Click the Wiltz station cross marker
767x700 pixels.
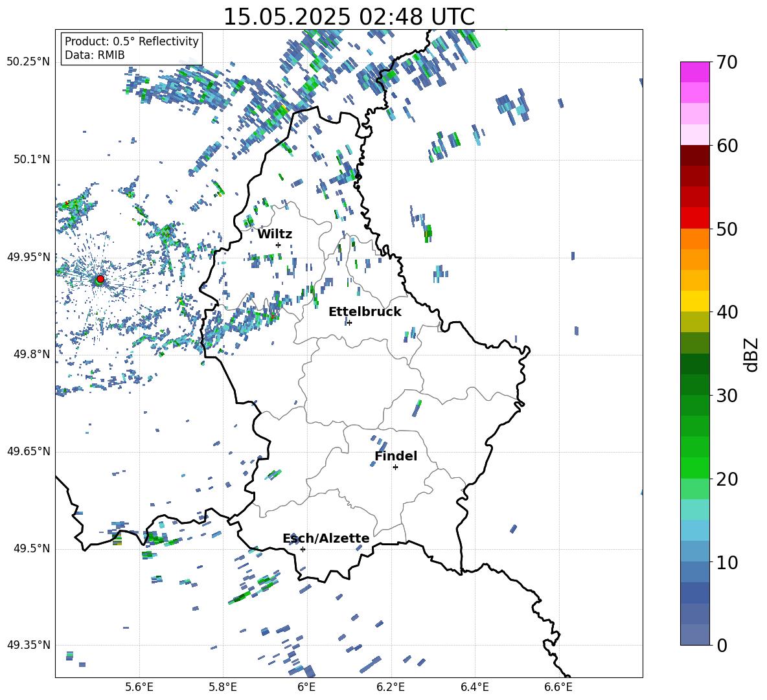278,245
